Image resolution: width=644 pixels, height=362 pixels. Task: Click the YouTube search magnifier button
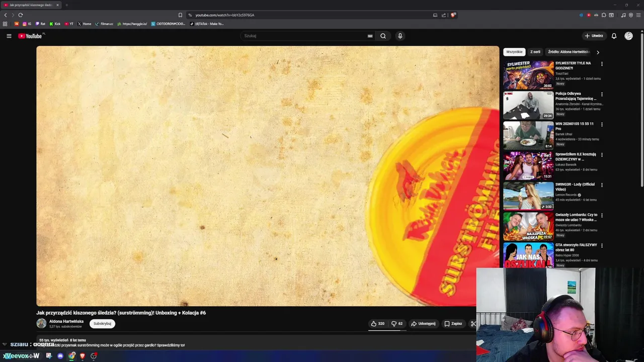point(383,36)
